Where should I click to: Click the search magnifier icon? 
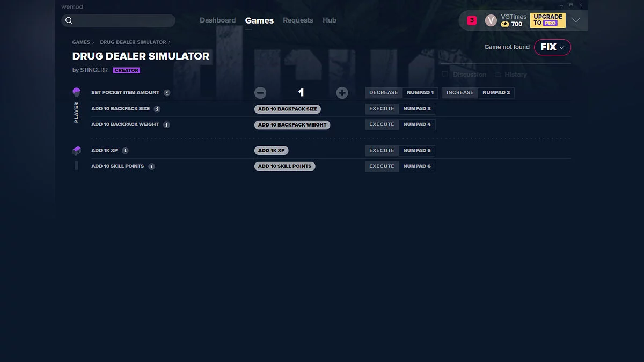69,20
